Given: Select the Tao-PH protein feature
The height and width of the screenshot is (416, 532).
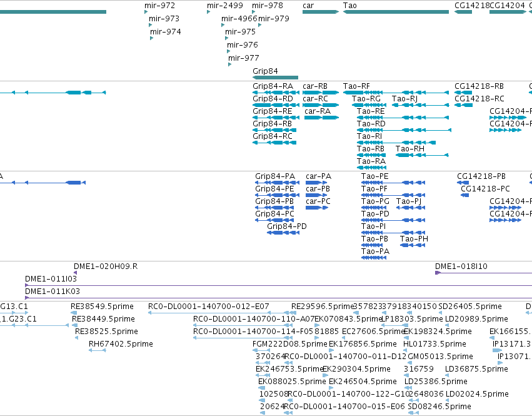Looking at the screenshot, I should [413, 245].
